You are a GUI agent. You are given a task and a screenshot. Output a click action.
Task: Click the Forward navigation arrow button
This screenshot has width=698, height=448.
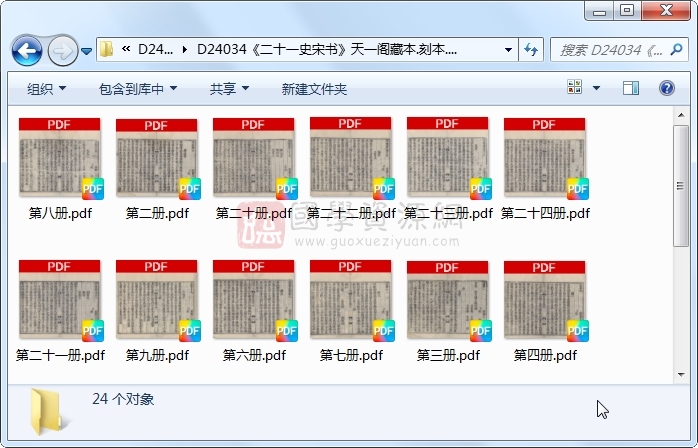point(62,49)
